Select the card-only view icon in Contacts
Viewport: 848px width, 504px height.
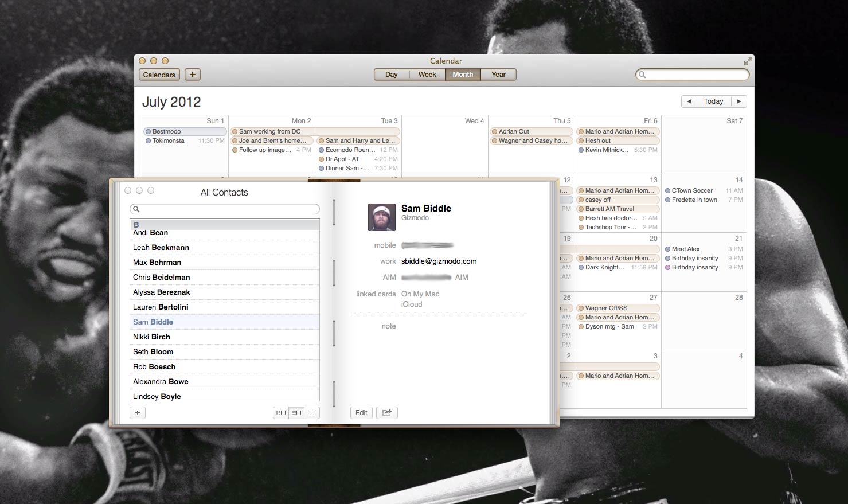coord(312,413)
